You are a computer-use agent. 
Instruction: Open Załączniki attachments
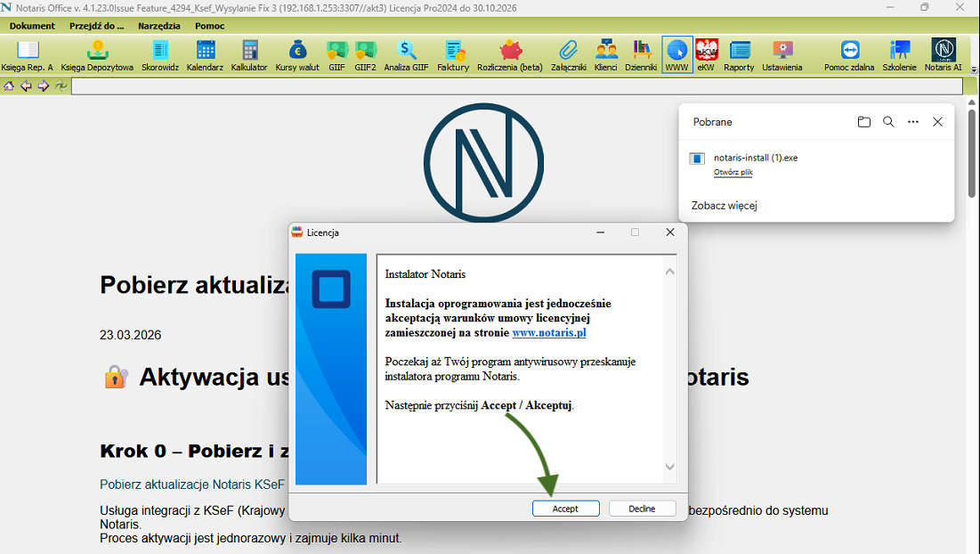point(569,55)
